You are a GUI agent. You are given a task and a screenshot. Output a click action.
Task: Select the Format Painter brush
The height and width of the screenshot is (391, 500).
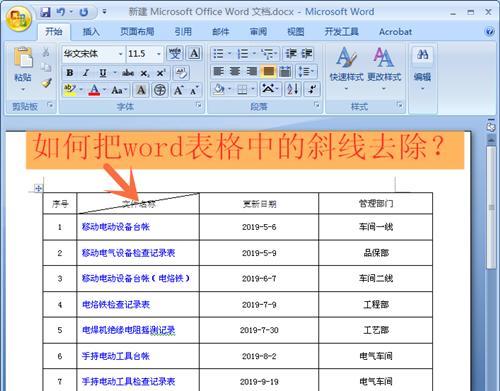point(46,83)
